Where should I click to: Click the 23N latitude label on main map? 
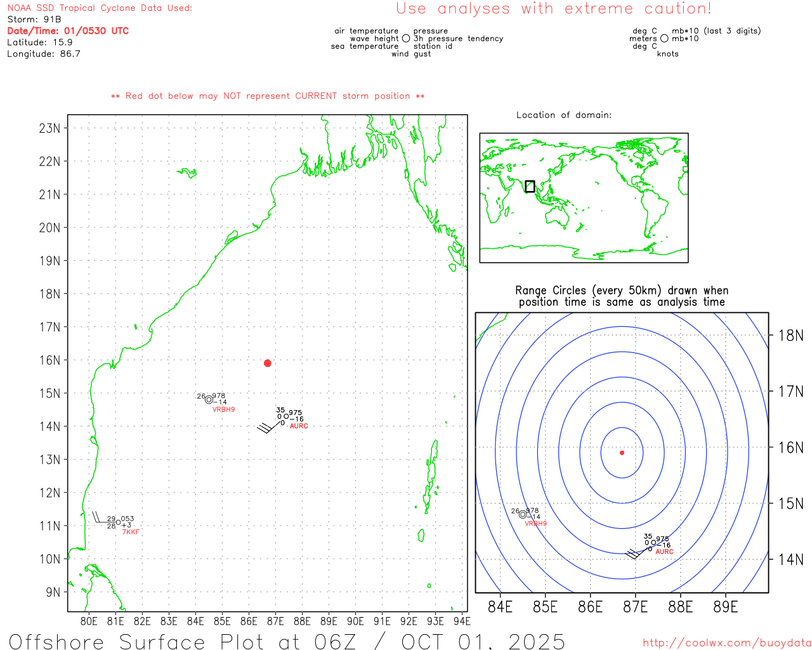50,128
